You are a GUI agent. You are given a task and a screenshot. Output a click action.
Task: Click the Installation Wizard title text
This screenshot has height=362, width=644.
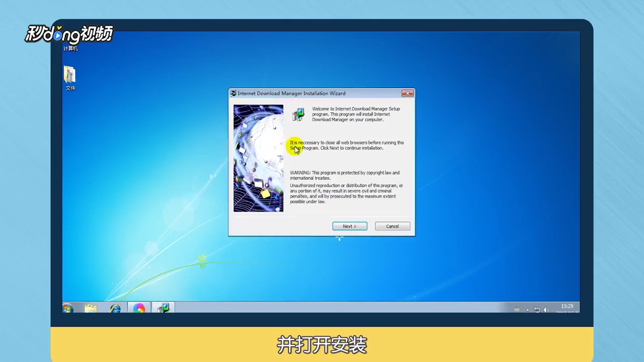point(291,93)
